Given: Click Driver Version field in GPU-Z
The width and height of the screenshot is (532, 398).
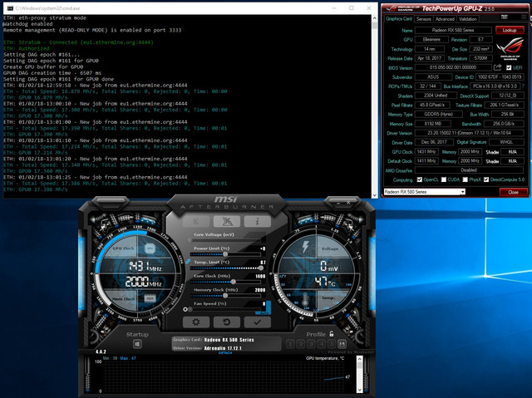Looking at the screenshot, I should [469, 133].
